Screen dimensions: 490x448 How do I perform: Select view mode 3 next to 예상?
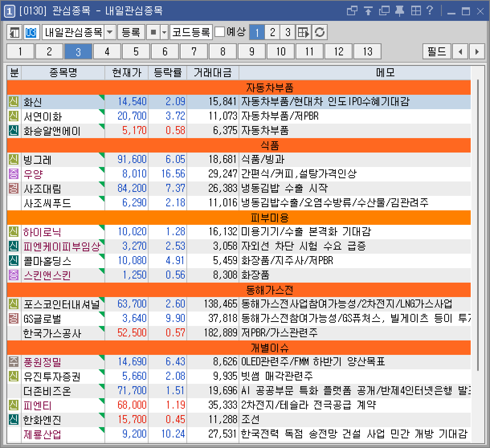pyautogui.click(x=288, y=32)
